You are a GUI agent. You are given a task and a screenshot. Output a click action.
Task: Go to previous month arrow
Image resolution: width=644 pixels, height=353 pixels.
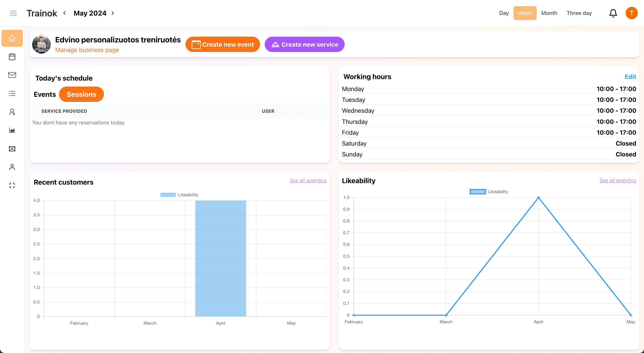65,13
